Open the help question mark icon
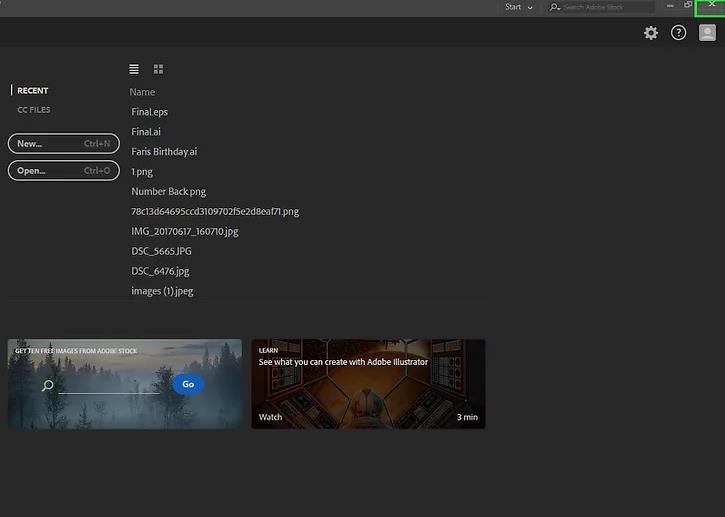Screen dimensions: 725x517 click(x=678, y=33)
